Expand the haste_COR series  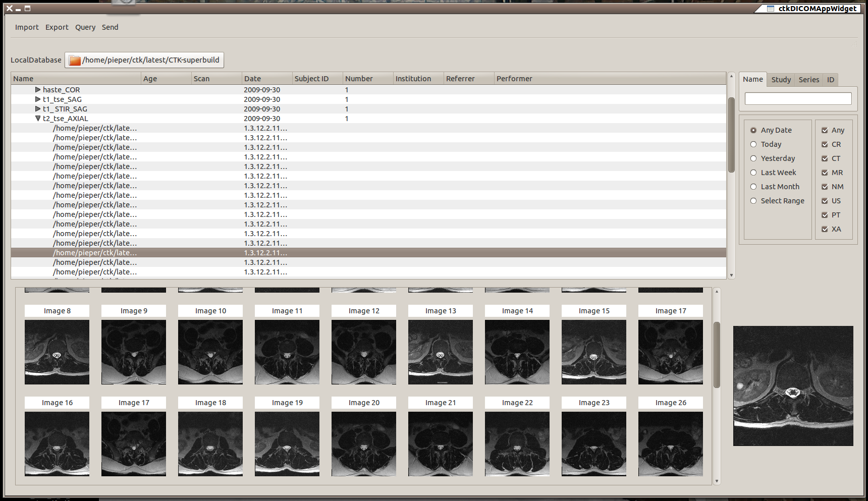point(38,90)
